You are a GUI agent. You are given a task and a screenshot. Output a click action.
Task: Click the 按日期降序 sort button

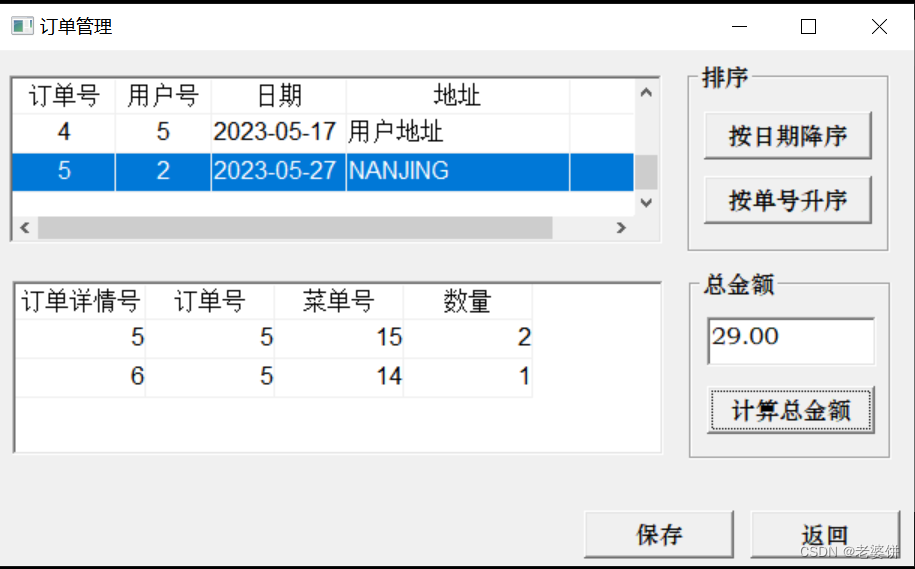tap(787, 135)
